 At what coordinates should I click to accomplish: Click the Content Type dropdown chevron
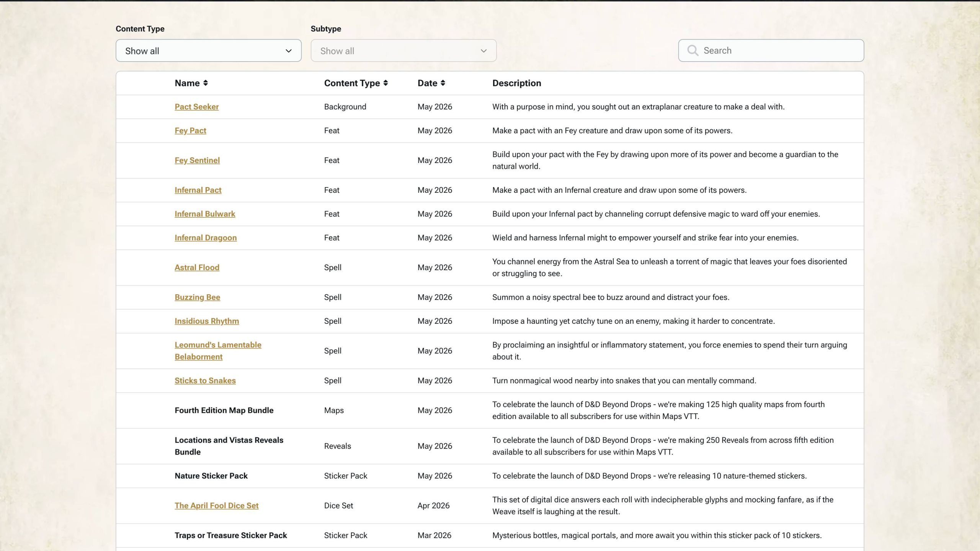coord(288,51)
